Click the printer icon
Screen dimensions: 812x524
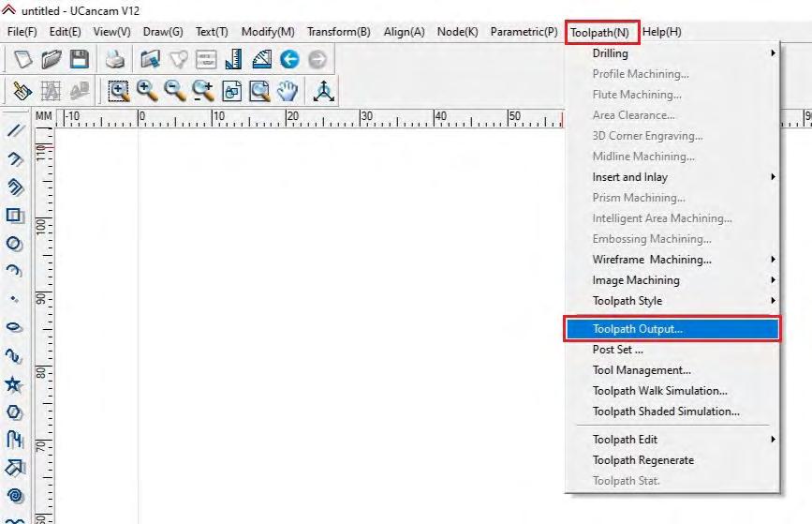[x=114, y=60]
